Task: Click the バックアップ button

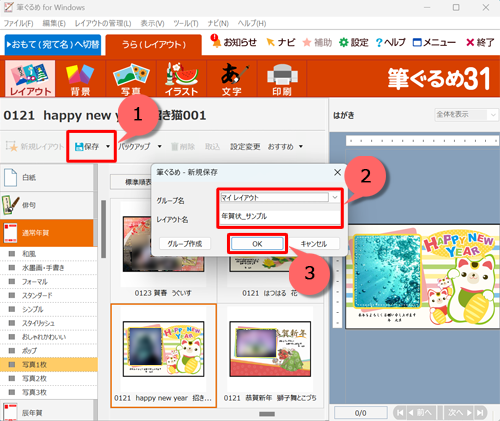Action: coord(134,146)
